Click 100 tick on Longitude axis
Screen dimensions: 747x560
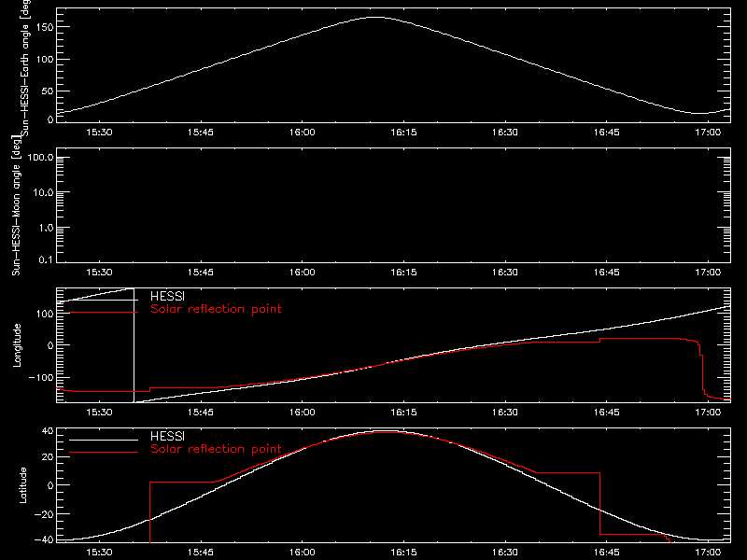click(43, 314)
